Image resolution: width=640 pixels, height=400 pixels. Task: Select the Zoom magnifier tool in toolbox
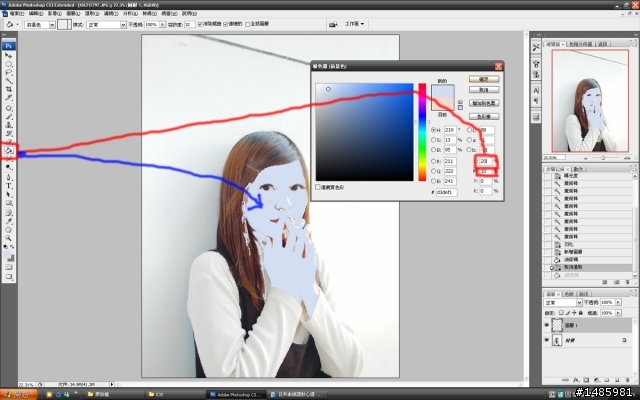(x=8, y=238)
